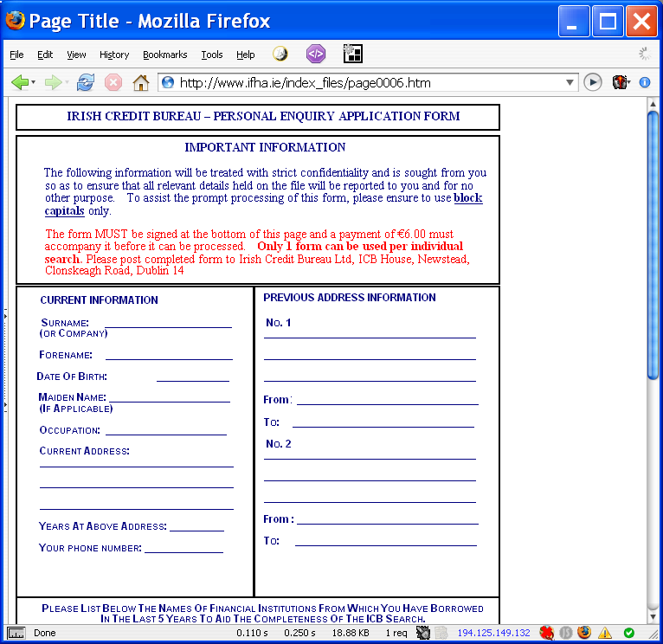Viewport: 663px width, 644px height.
Task: Click the "18.88 KB" status bar entry
Action: pyautogui.click(x=351, y=633)
